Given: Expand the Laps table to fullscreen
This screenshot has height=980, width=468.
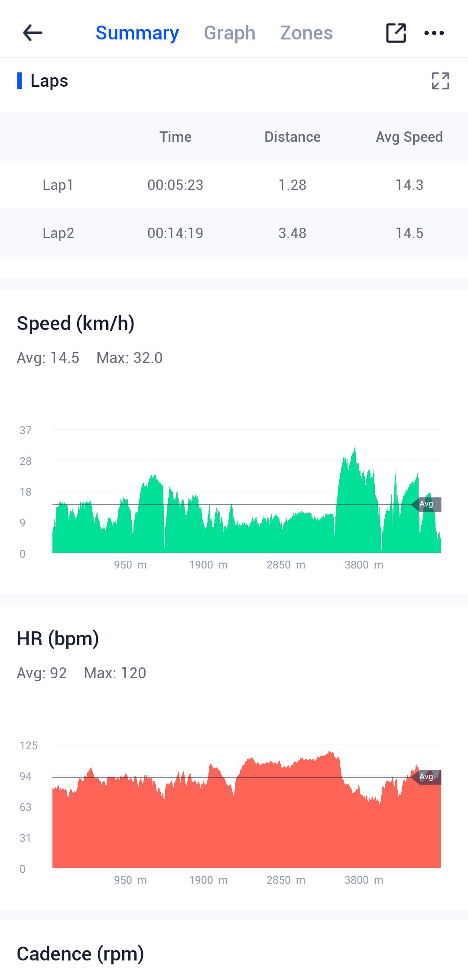Looking at the screenshot, I should [440, 81].
